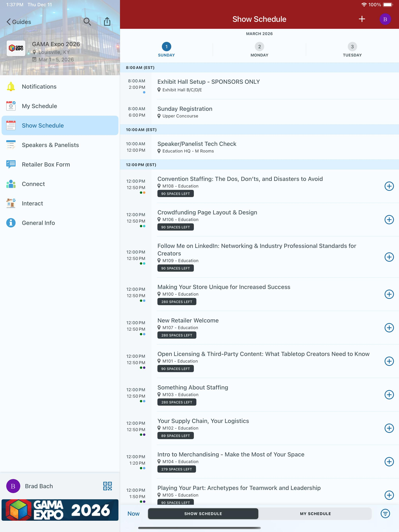The image size is (399, 532).
Task: Click the Interact house icon
Action: (11, 203)
